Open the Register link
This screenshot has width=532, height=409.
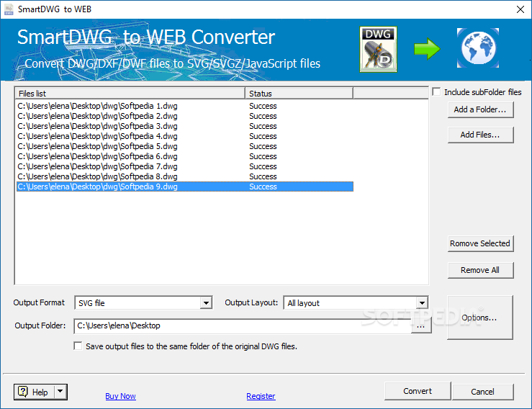tap(261, 396)
